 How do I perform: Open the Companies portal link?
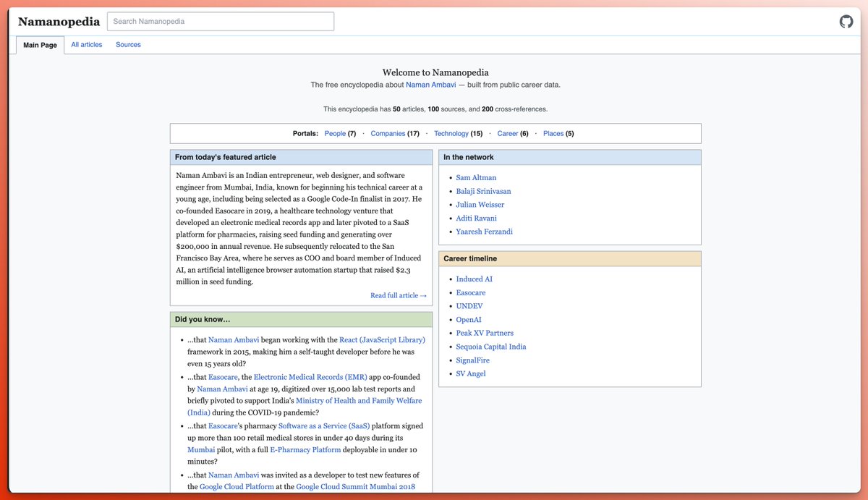click(x=388, y=134)
